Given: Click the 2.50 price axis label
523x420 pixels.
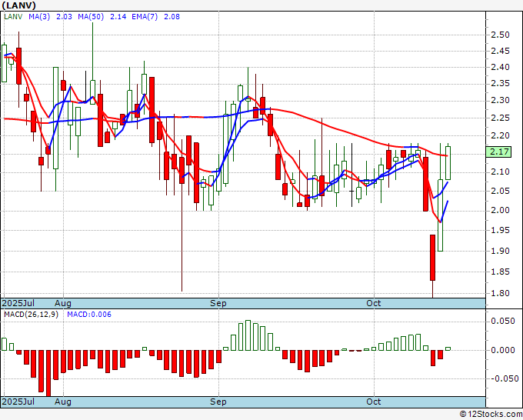Looking at the screenshot, I should click(x=501, y=35).
